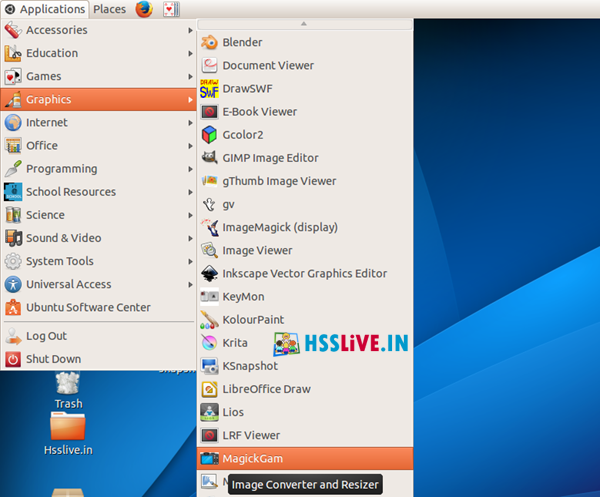
Task: Expand the Internet submenu arrow
Action: 190,123
